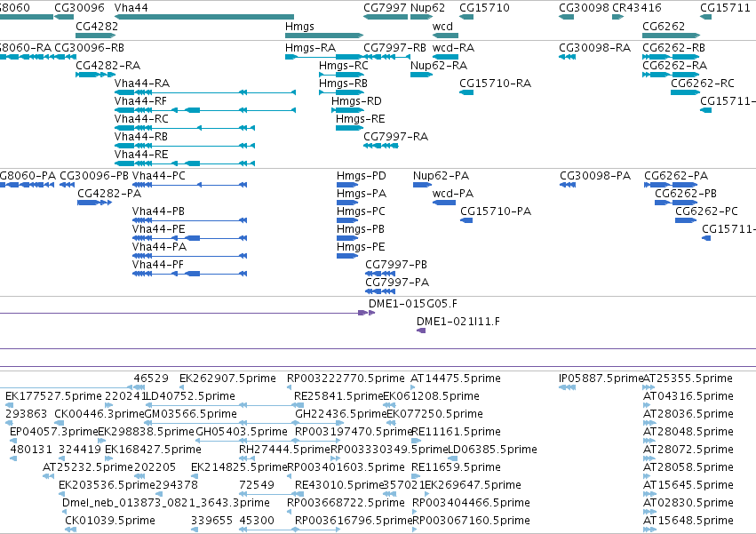The width and height of the screenshot is (756, 534).
Task: Select the Nup62-PA protein label
Action: tap(441, 176)
